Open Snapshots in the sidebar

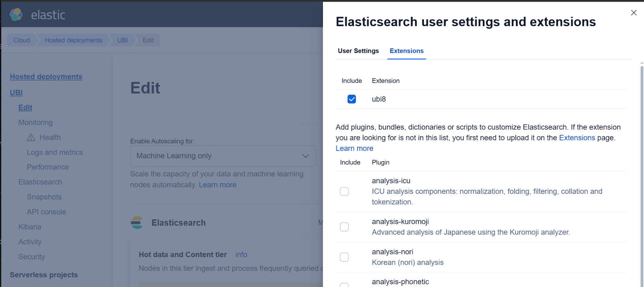click(x=44, y=197)
